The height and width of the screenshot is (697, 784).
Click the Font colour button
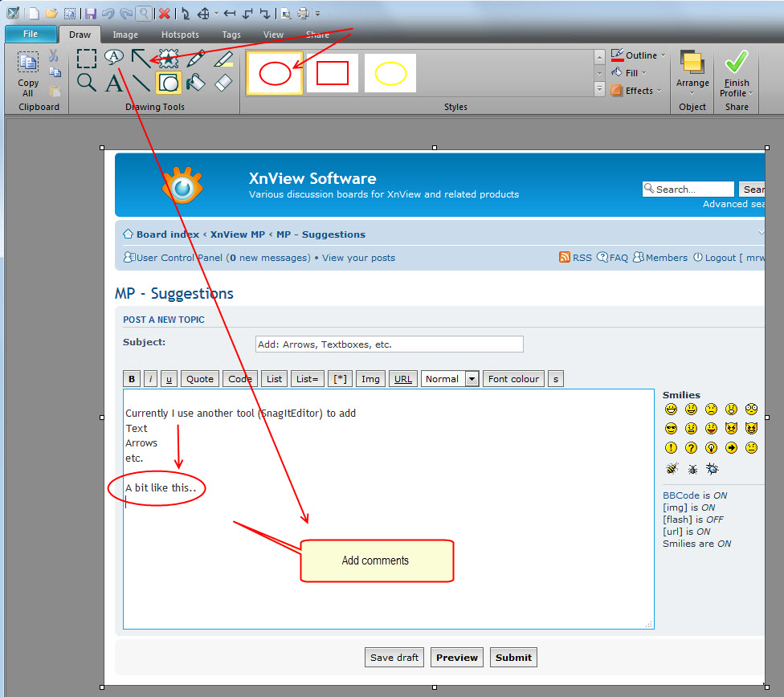(513, 379)
